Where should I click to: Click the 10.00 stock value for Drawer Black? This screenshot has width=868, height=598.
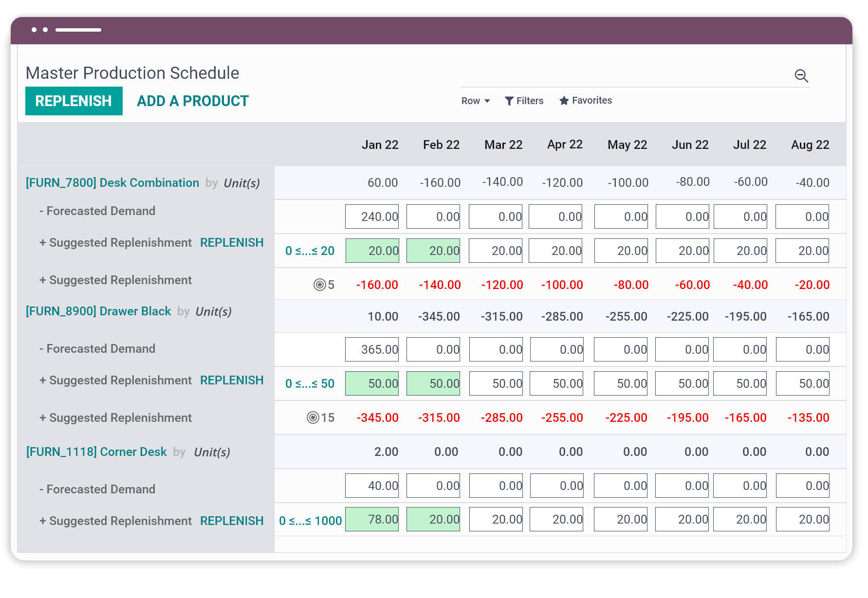tap(383, 316)
